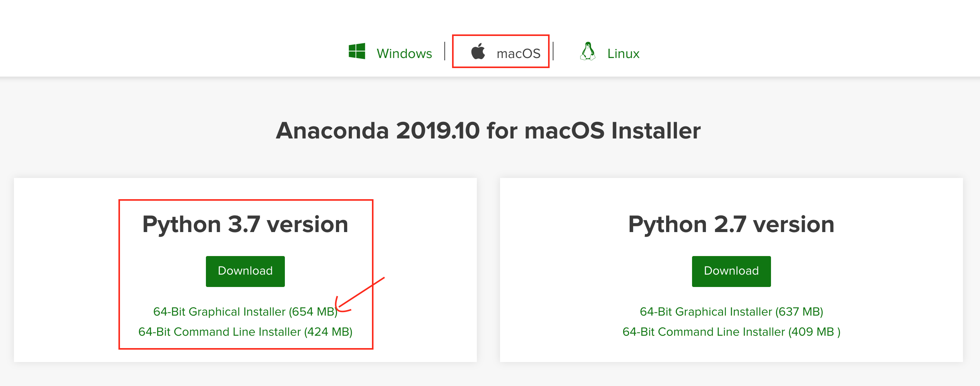Open 64-Bit Command Line Installer (424 MB) link
Viewport: 980px width, 386px height.
coord(245,332)
